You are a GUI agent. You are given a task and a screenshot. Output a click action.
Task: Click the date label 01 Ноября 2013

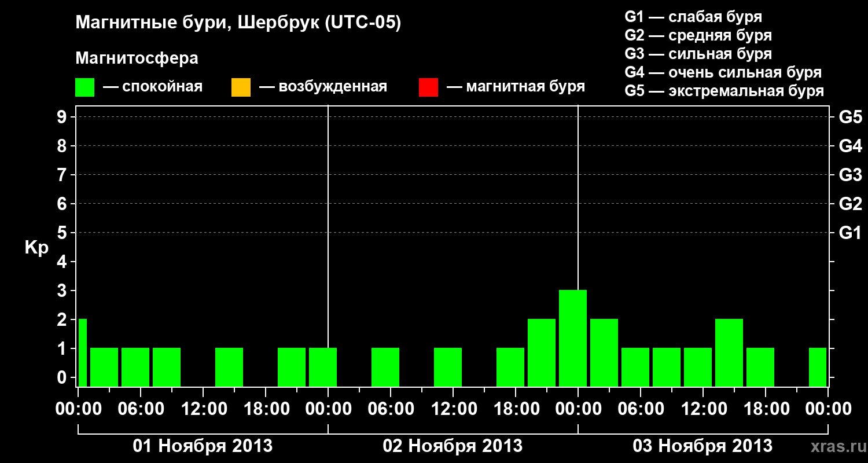[x=203, y=446]
